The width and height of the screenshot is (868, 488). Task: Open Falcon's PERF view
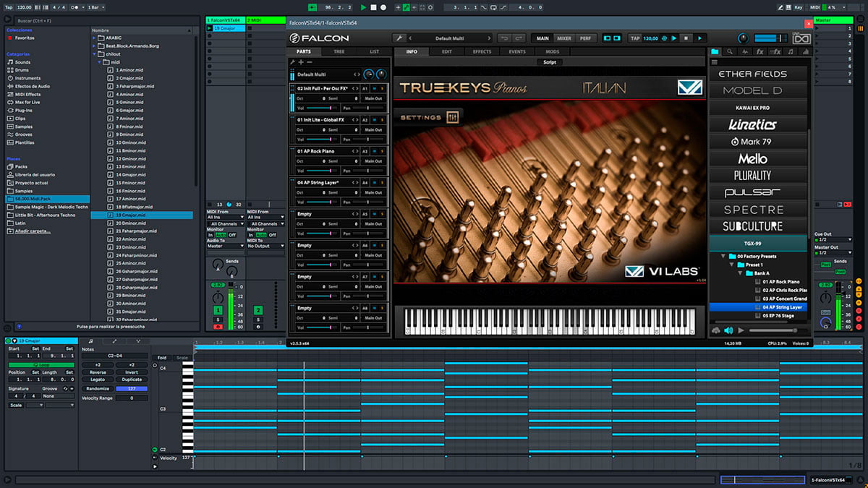click(585, 38)
